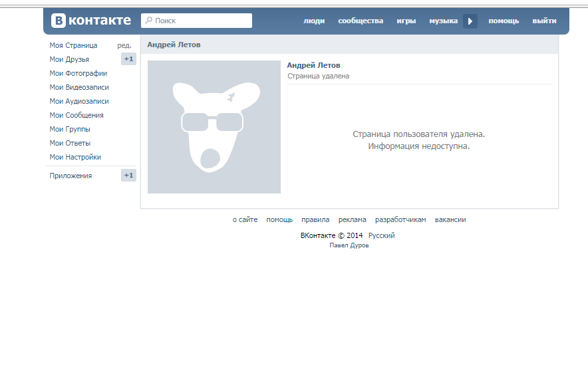The width and height of the screenshot is (588, 379).
Task: Open о сайте footer link
Action: [x=245, y=219]
